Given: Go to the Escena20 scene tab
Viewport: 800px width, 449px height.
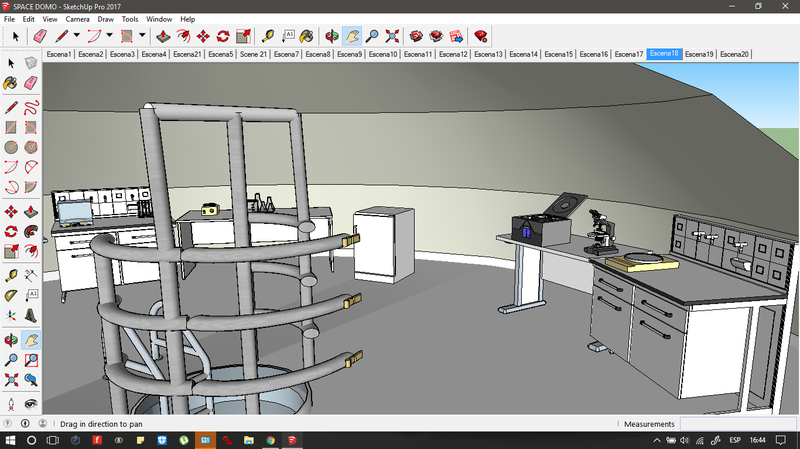Looking at the screenshot, I should [x=734, y=54].
